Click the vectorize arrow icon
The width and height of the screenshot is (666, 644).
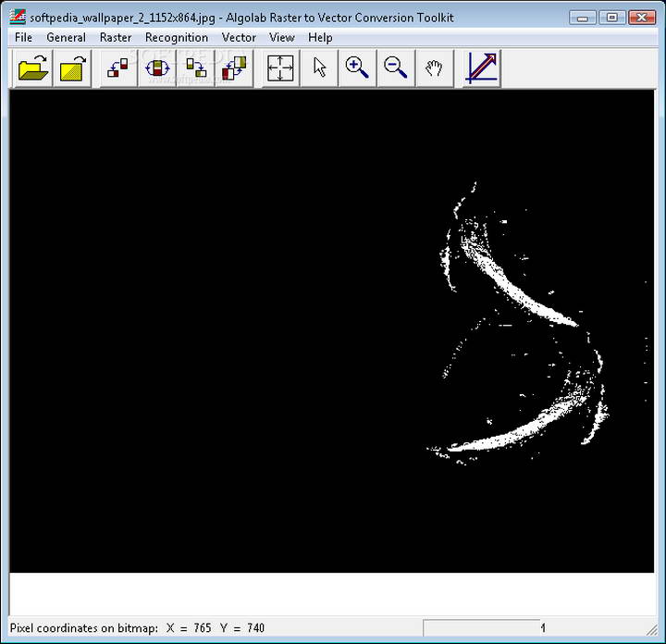point(482,68)
